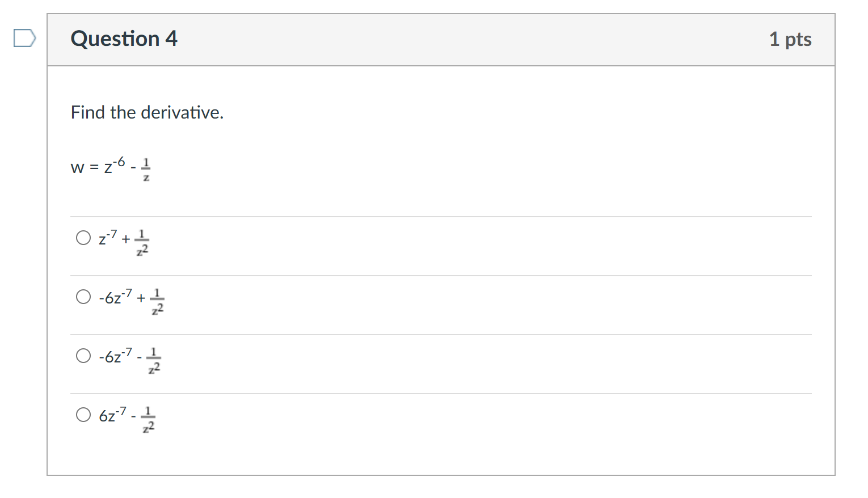This screenshot has height=498, width=868.
Task: Click the z⁻⁶ term in the equation
Action: click(x=115, y=166)
